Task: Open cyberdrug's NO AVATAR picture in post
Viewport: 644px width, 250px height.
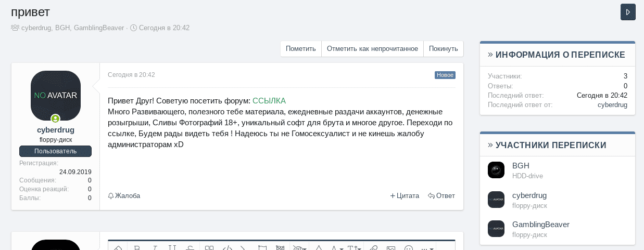Action: [x=56, y=96]
